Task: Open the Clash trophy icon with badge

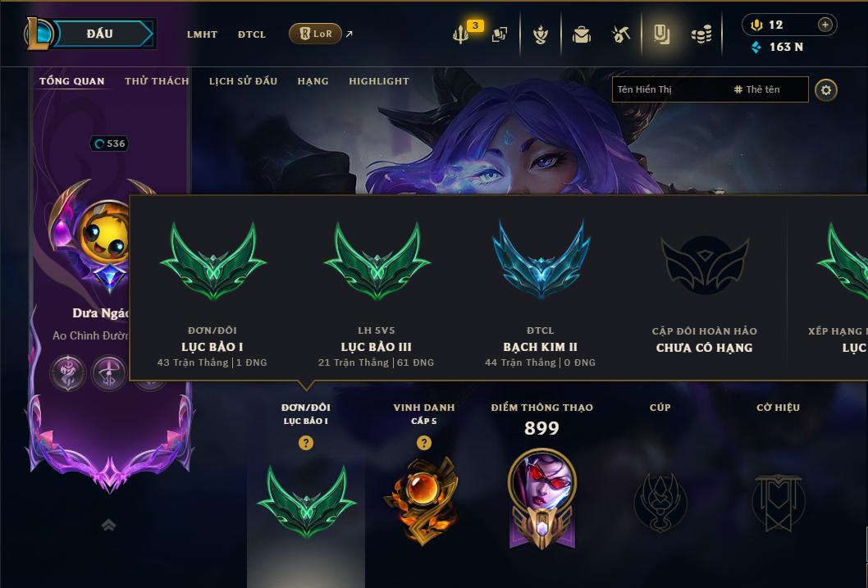Action: click(x=460, y=34)
